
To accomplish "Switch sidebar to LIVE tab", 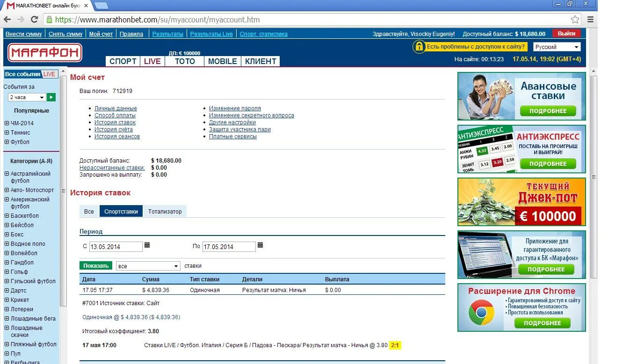I will pos(49,74).
